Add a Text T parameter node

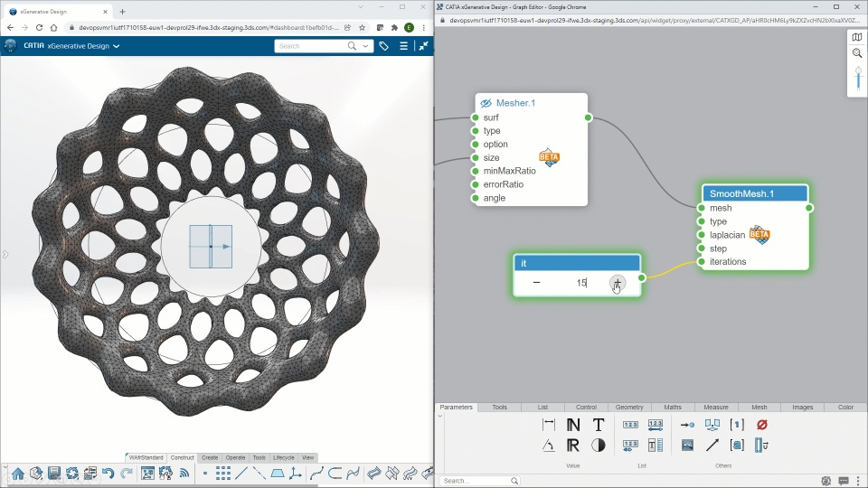599,425
